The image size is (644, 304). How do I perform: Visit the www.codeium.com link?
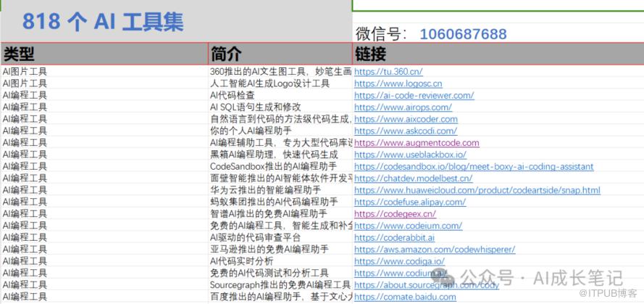(x=408, y=226)
